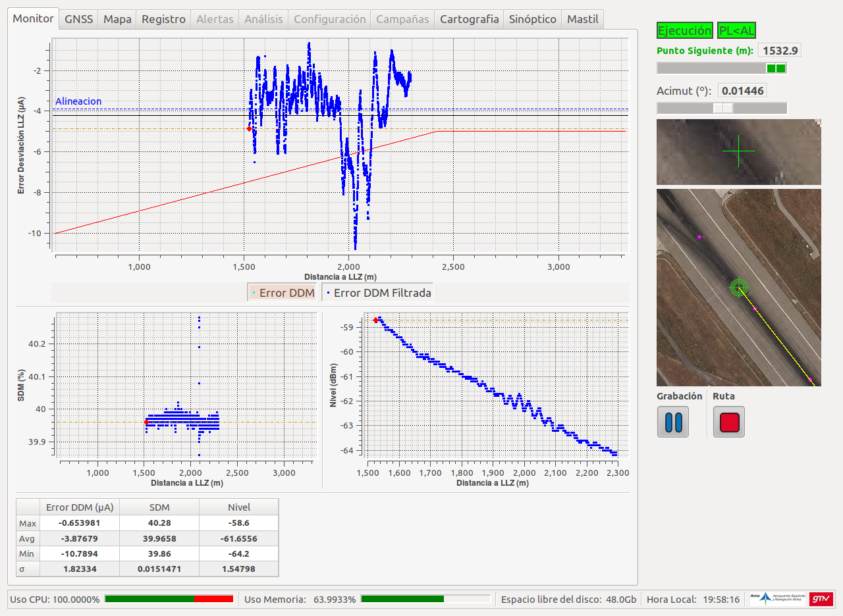Click the sigma Error DDM cell 1.82334
Screen dimensions: 843x616
(x=80, y=569)
